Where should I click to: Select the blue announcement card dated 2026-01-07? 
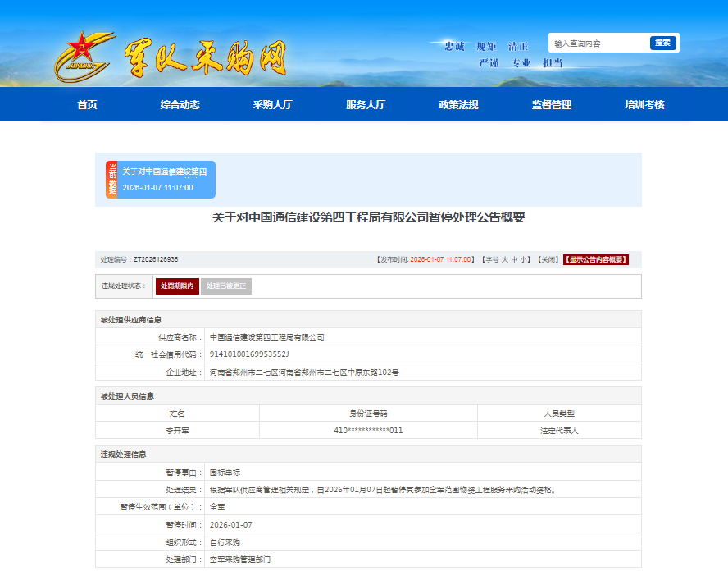pyautogui.click(x=167, y=180)
